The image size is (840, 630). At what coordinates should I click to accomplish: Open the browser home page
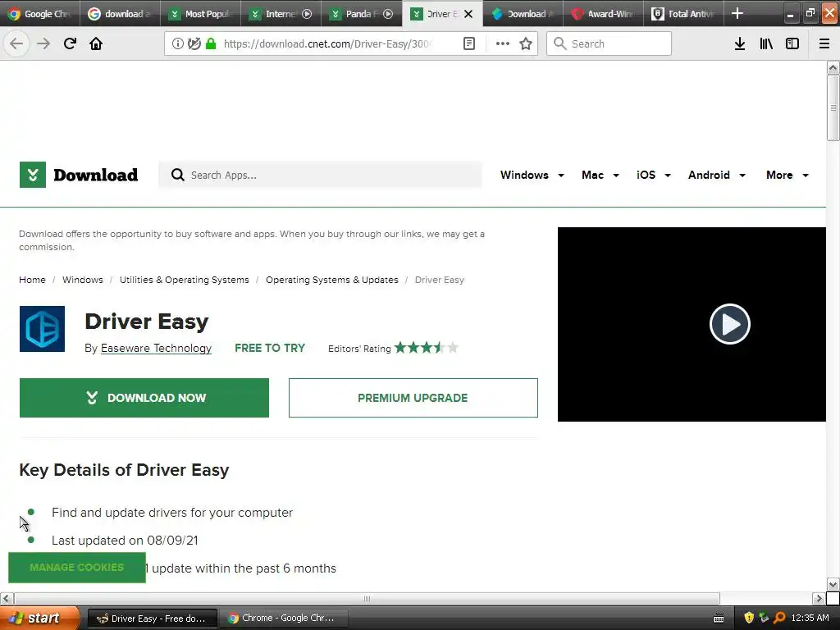96,43
